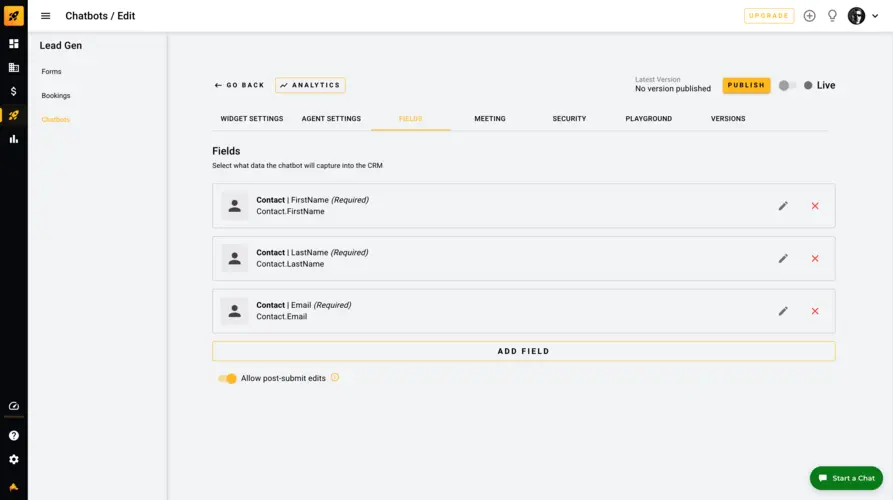This screenshot has width=893, height=500.
Task: Click the Contact.FirstName text
Action: click(x=290, y=211)
